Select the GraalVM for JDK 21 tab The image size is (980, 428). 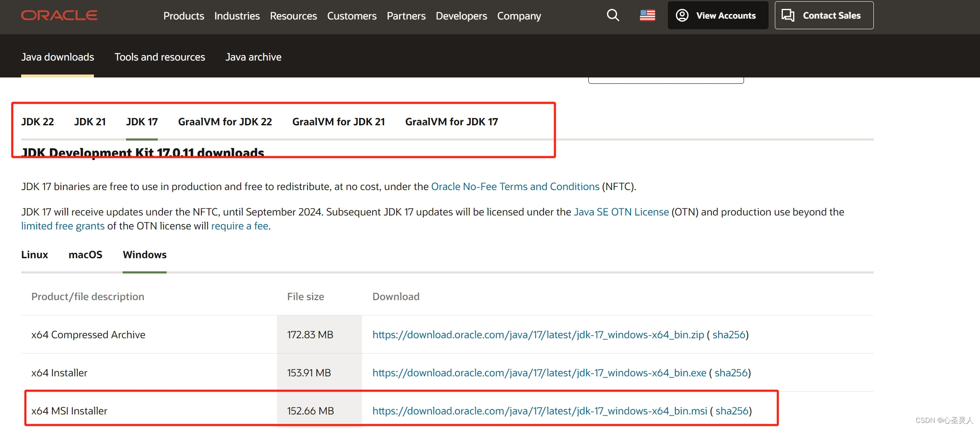[x=338, y=122]
